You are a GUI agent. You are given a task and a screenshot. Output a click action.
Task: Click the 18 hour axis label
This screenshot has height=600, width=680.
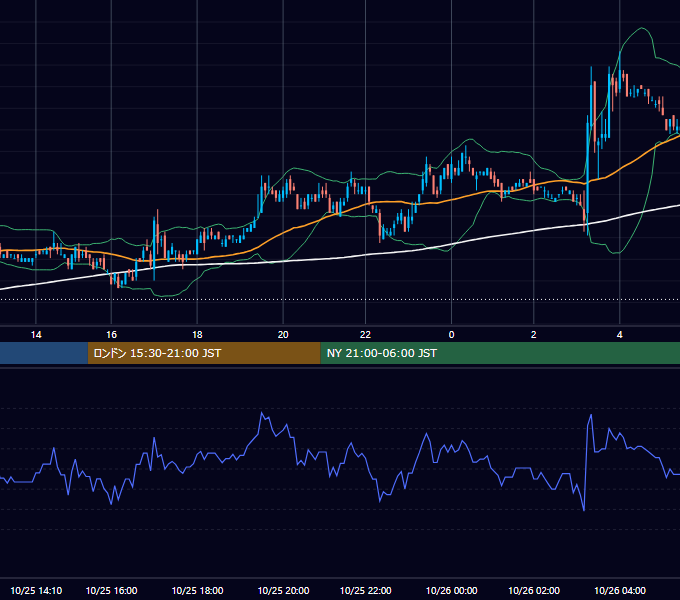197,335
